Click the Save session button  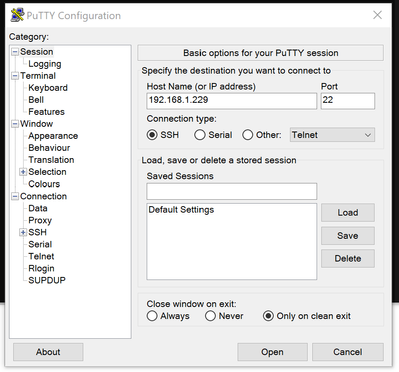(x=348, y=236)
